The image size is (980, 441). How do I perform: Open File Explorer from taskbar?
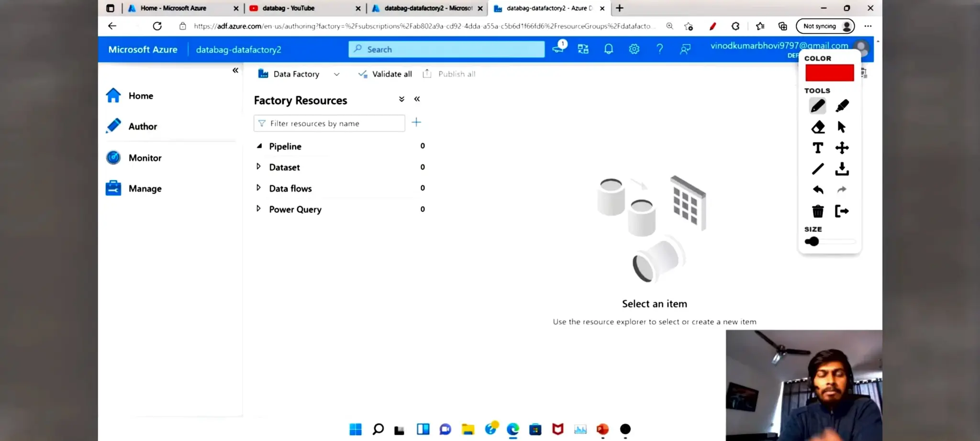tap(468, 429)
